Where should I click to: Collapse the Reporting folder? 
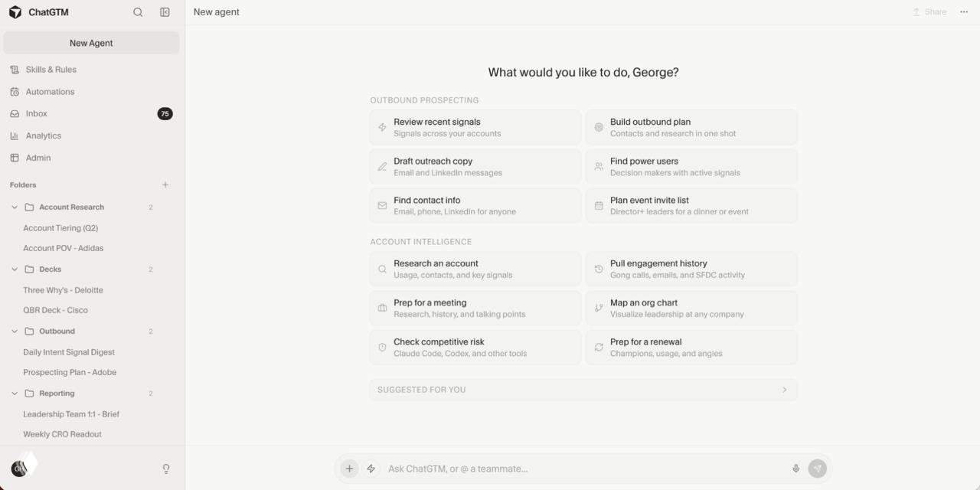point(15,393)
